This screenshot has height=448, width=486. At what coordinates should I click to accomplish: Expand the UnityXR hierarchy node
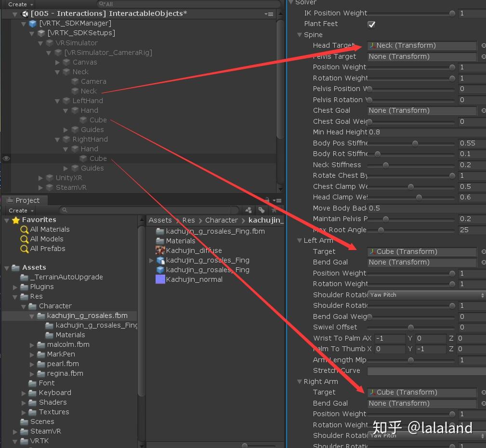coord(40,178)
